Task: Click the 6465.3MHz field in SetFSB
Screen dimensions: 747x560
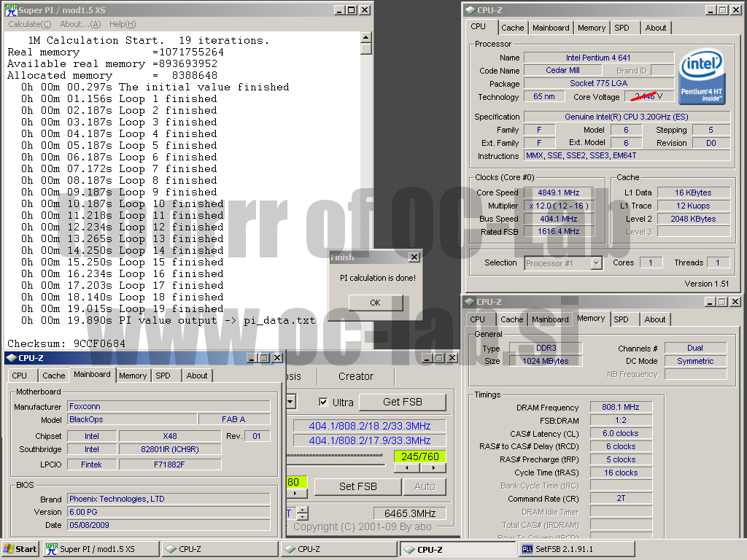Action: (410, 513)
